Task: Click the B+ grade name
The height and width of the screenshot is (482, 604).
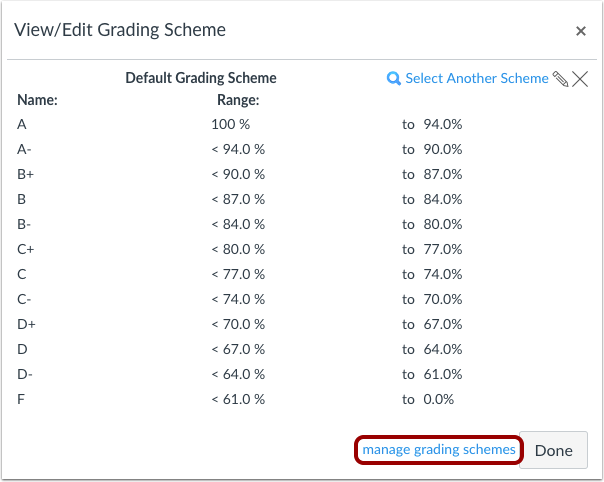Action: [x=25, y=175]
